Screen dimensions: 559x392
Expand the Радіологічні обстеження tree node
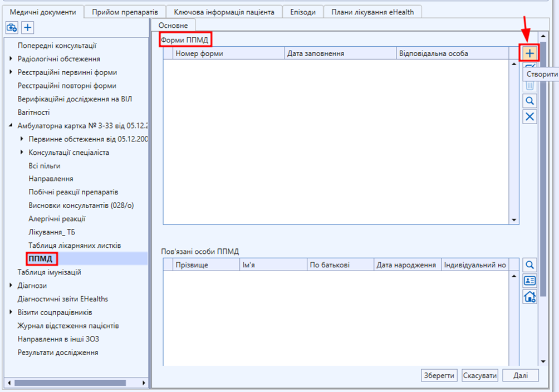pyautogui.click(x=11, y=59)
